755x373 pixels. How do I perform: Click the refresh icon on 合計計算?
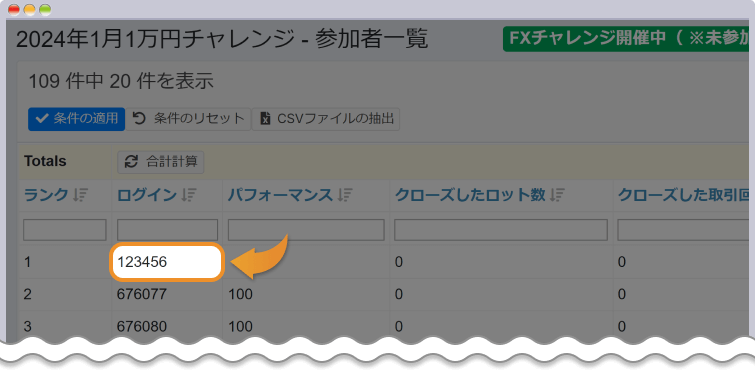tap(131, 162)
